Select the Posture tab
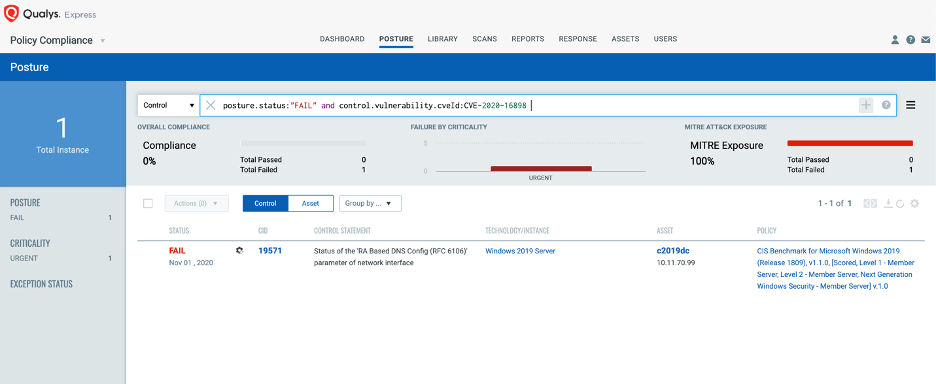 pos(396,39)
